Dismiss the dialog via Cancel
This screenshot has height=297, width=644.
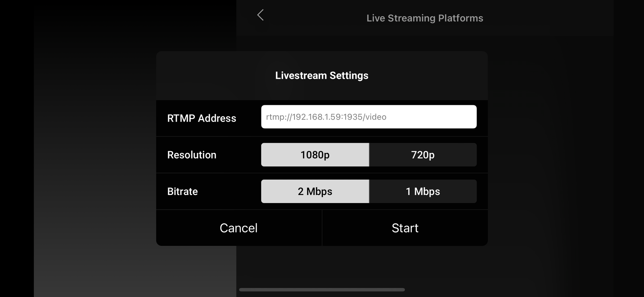(x=238, y=228)
